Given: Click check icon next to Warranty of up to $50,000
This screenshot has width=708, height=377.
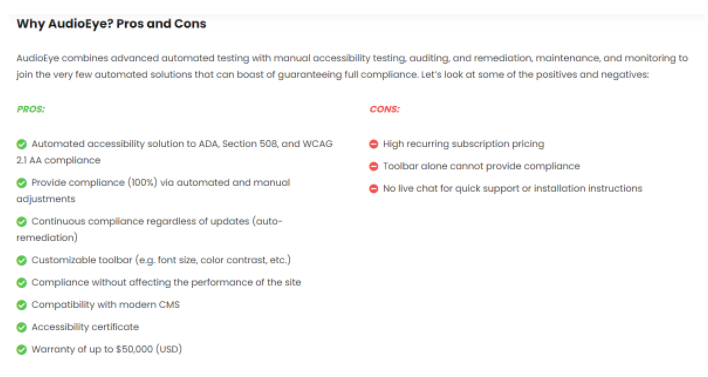Looking at the screenshot, I should pos(22,349).
